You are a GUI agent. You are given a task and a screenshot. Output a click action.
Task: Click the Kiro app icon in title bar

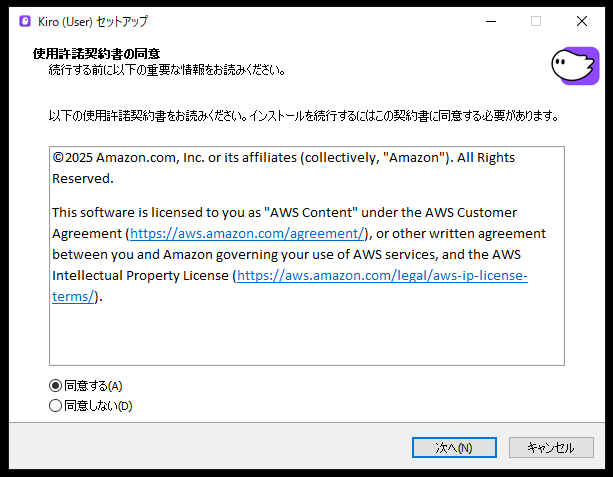(24, 21)
